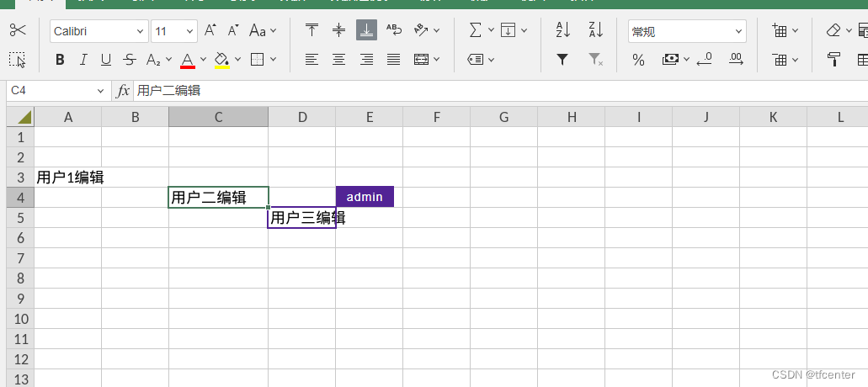Viewport: 868px width, 387px height.
Task: Click the select-all corner triangle of the grid
Action: [21, 117]
